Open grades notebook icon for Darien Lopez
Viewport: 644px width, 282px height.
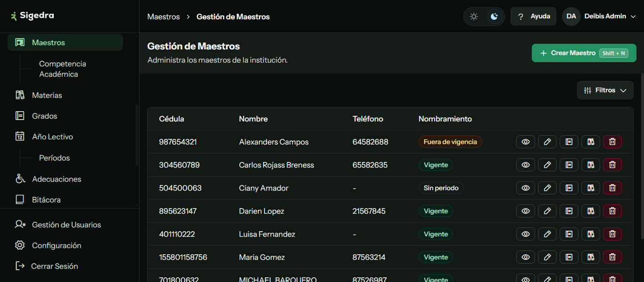tap(569, 211)
